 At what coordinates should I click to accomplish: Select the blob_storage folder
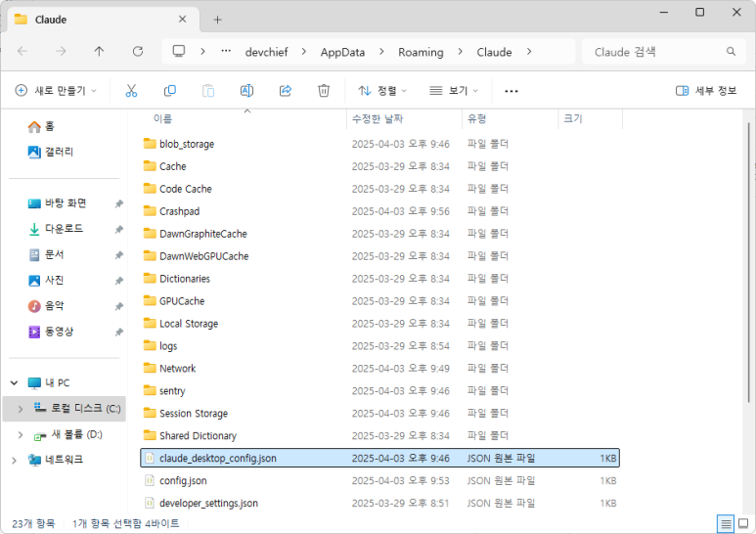click(187, 144)
